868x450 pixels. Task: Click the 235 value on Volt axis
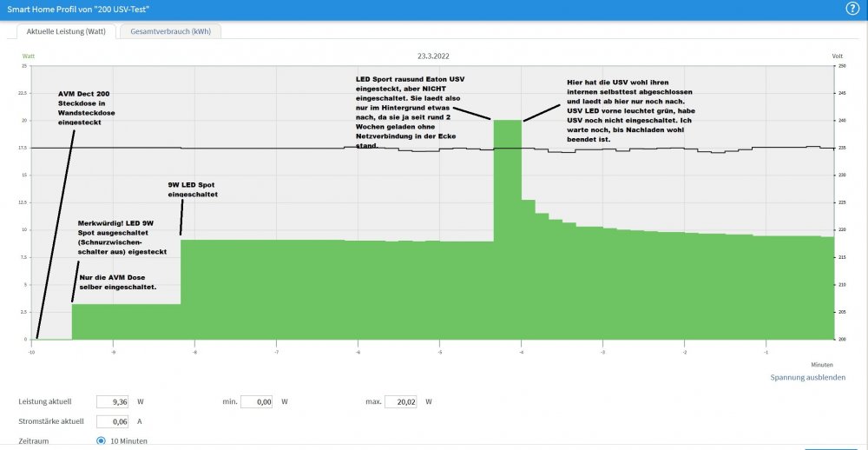tap(842, 148)
